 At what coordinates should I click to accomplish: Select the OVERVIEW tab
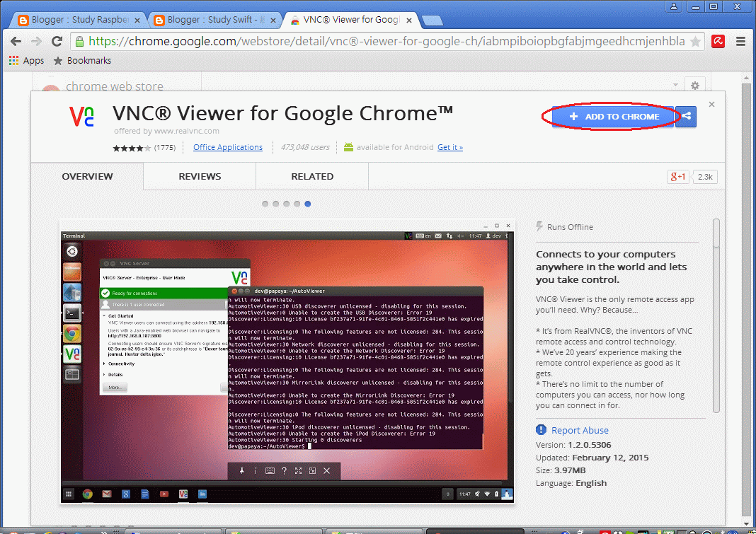coord(87,176)
